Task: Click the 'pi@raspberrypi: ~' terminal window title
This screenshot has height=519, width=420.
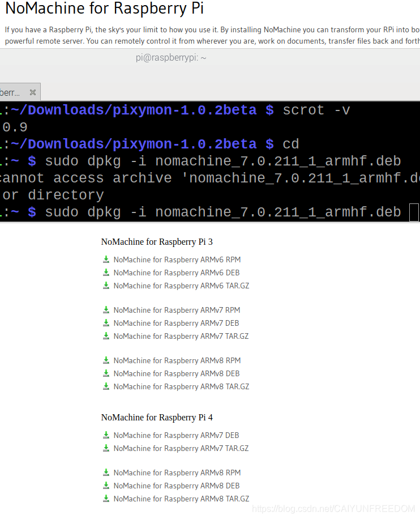Action: tap(171, 58)
